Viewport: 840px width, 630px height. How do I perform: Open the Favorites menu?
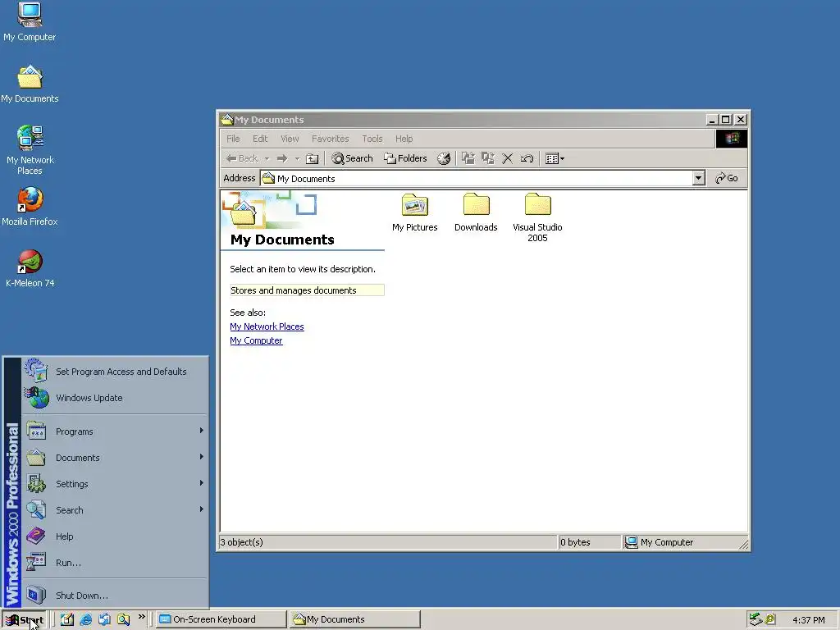pyautogui.click(x=330, y=139)
